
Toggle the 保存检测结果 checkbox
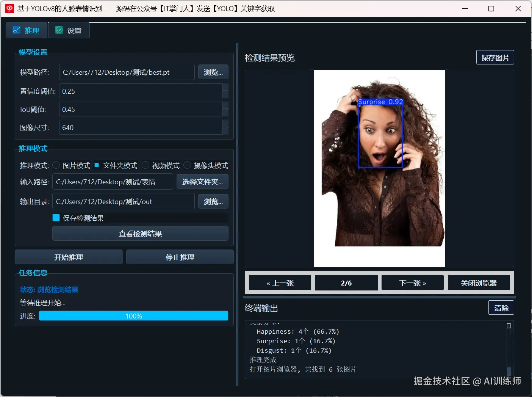coord(56,218)
